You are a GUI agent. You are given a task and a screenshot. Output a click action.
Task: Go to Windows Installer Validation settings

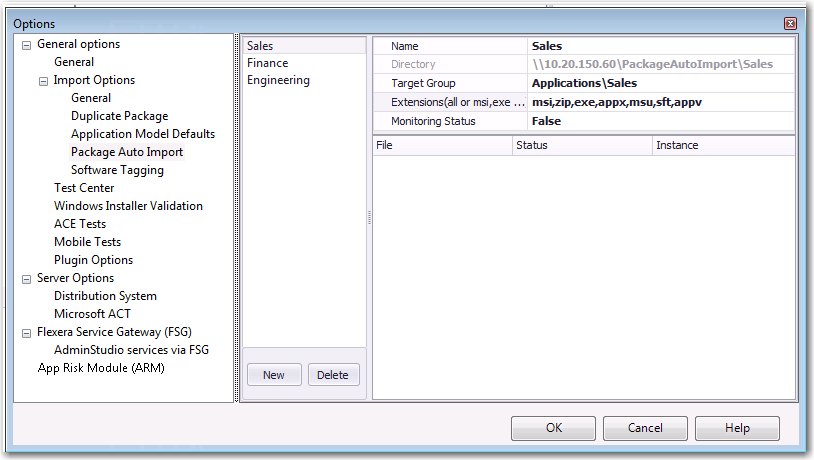click(128, 206)
